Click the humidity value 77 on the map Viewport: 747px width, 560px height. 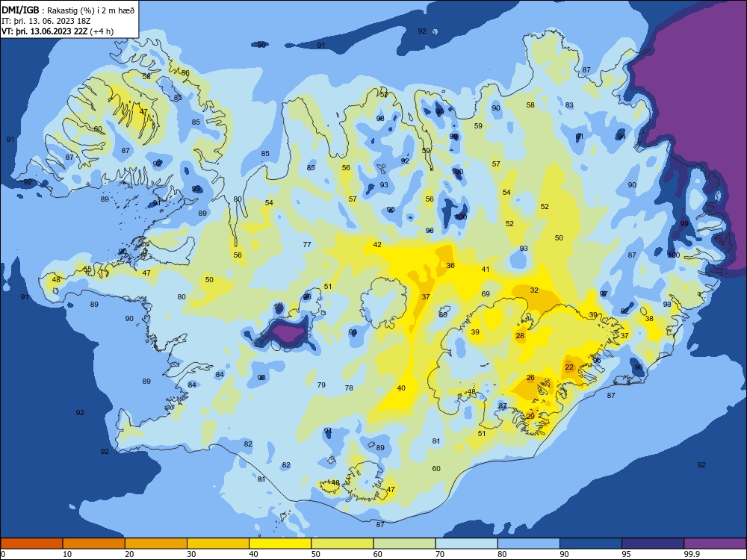pos(307,245)
